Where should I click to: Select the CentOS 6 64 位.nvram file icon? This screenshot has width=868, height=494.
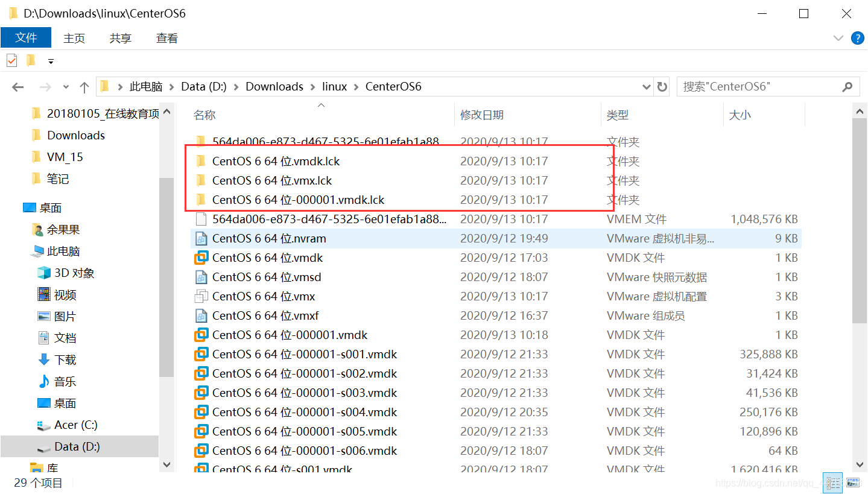[x=201, y=238]
